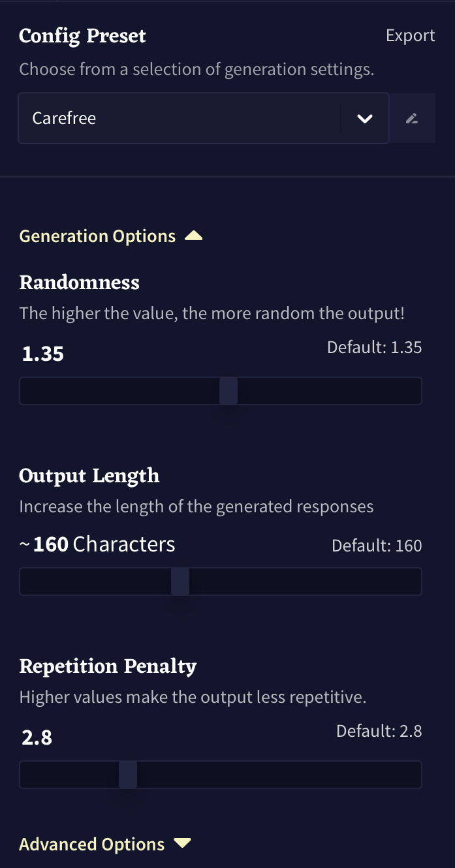Expand the Advanced Options section label
Viewport: 455px width, 868px height.
coord(91,845)
